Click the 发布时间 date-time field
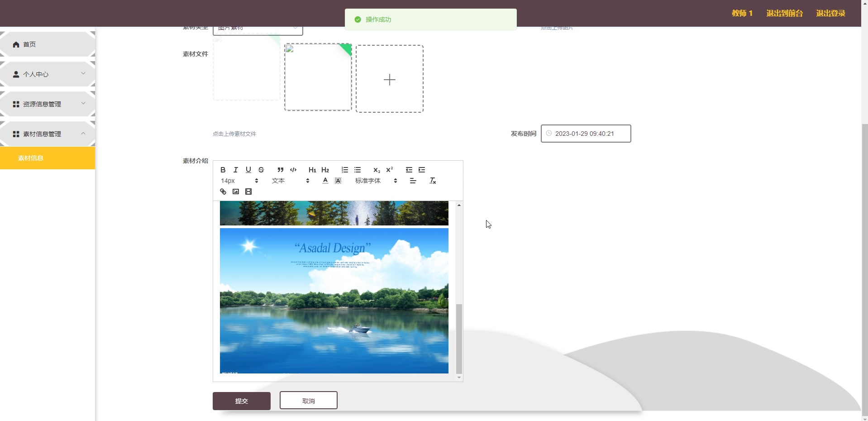Screen dimensions: 868x421 coord(586,134)
